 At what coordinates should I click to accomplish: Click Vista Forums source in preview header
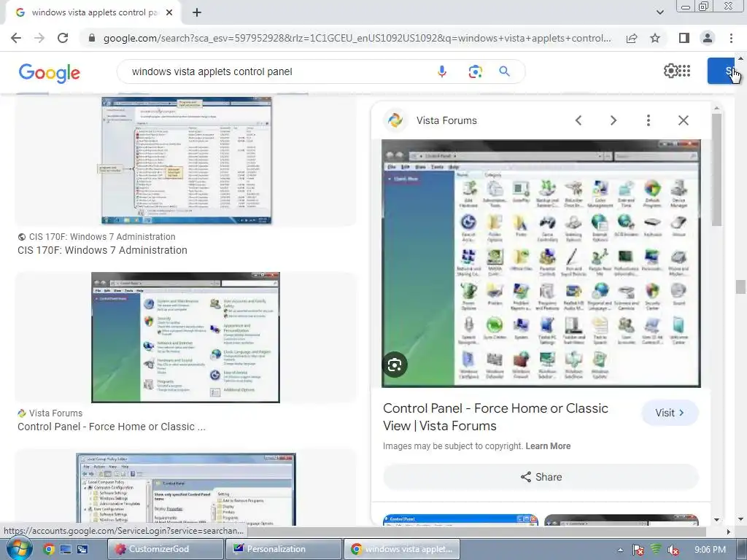(446, 120)
